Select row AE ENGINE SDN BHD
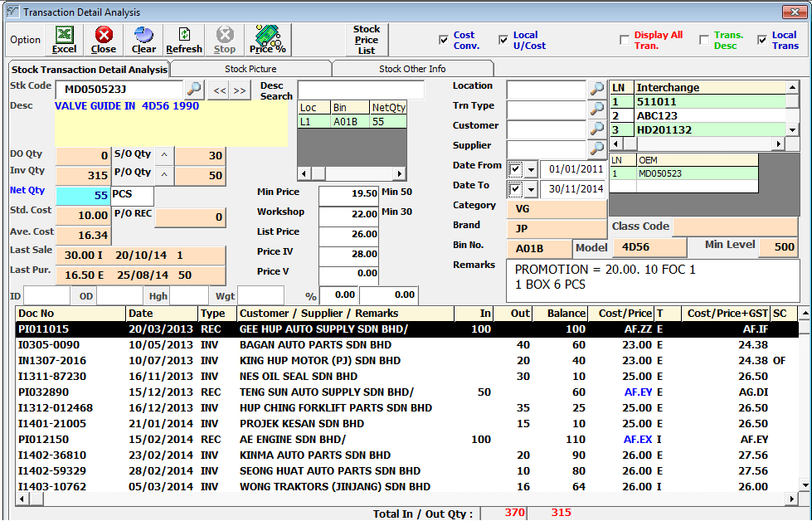 click(407, 439)
